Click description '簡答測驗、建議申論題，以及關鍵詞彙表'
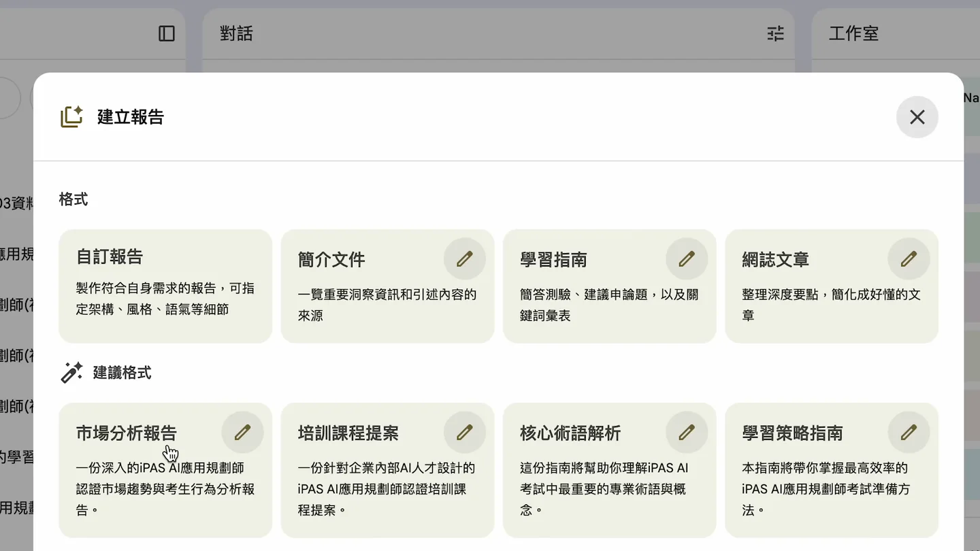Image resolution: width=980 pixels, height=551 pixels. pyautogui.click(x=609, y=305)
